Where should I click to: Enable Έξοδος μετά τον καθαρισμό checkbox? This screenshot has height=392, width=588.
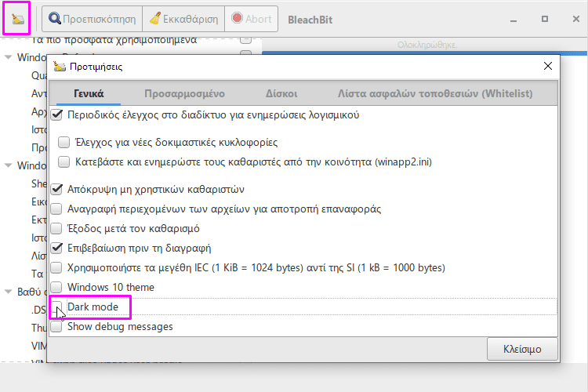(x=56, y=228)
